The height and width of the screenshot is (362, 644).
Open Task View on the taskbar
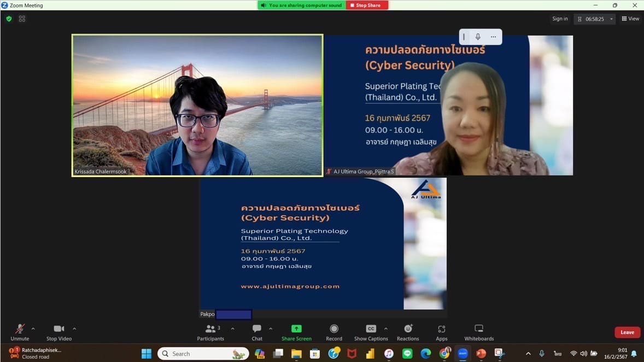278,353
